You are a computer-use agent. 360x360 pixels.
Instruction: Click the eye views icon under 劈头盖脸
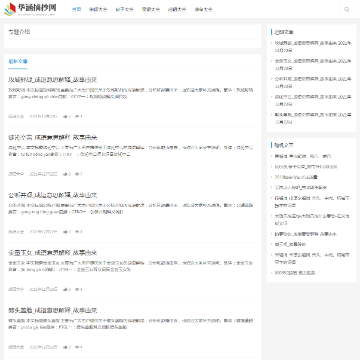tap(77, 347)
